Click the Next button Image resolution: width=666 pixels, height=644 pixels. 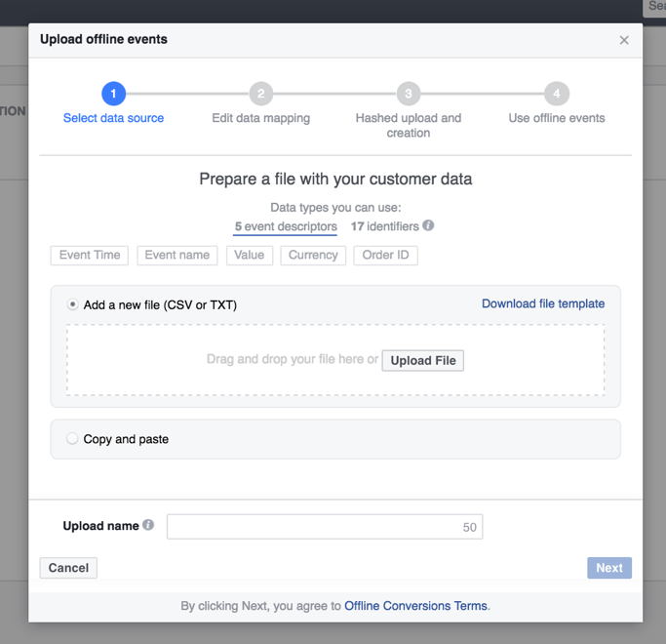click(x=609, y=568)
